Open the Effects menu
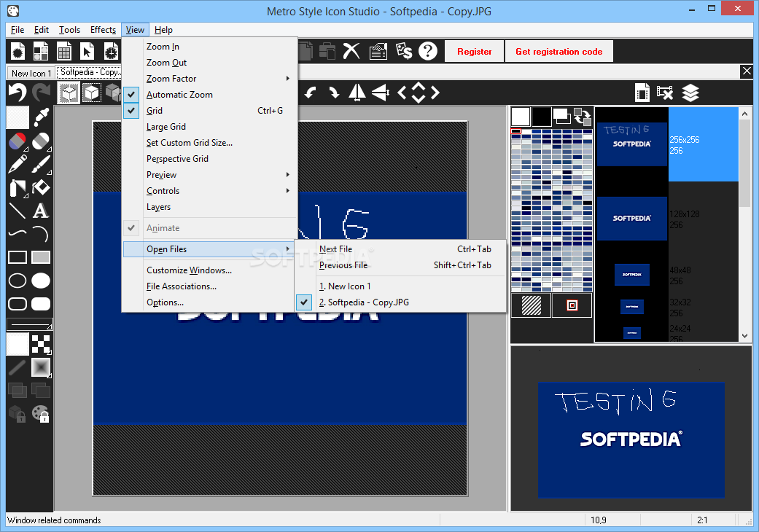Screen dimensions: 759x532 tap(103, 29)
